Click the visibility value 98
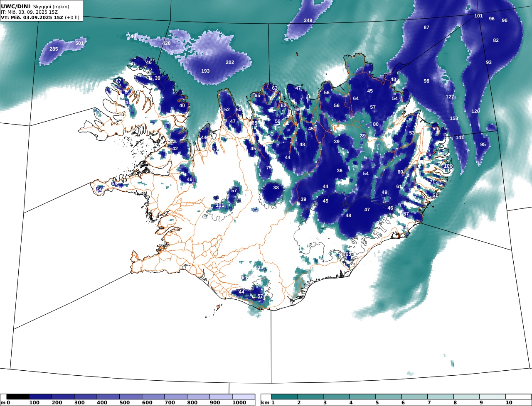The height and width of the screenshot is (406, 532). point(426,81)
